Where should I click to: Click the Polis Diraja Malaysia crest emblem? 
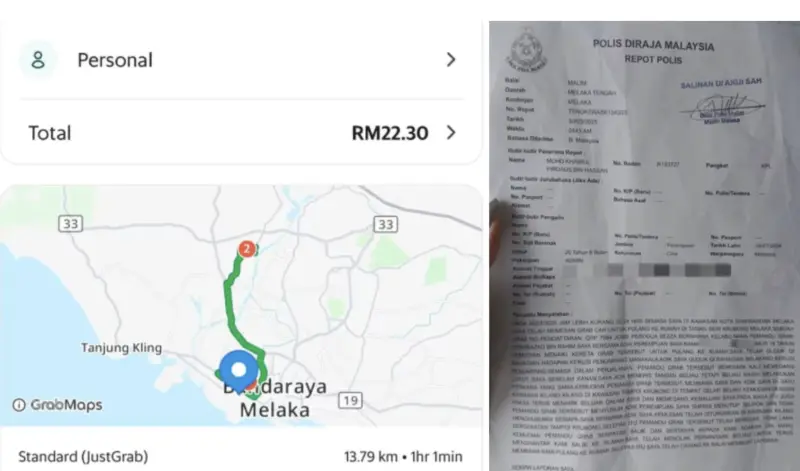tap(528, 50)
